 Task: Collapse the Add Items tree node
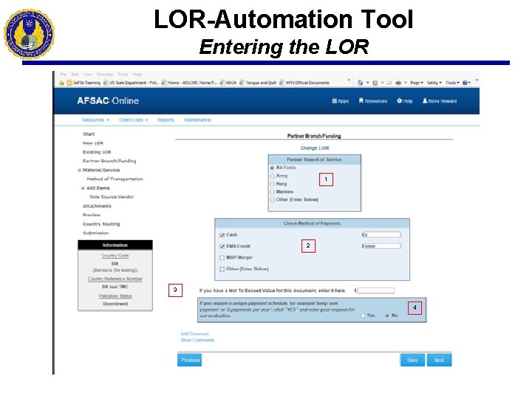[x=83, y=188]
